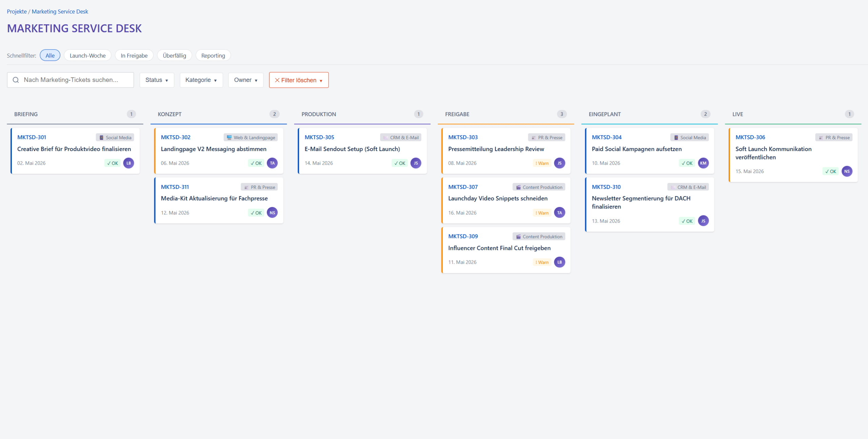This screenshot has width=868, height=439.
Task: Toggle the In Freigabe quick filter
Action: [x=134, y=56]
